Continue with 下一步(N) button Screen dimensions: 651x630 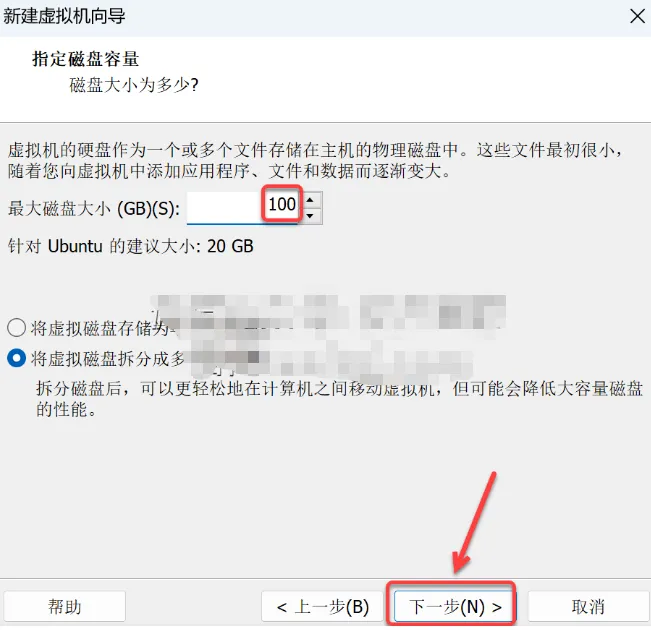point(453,607)
